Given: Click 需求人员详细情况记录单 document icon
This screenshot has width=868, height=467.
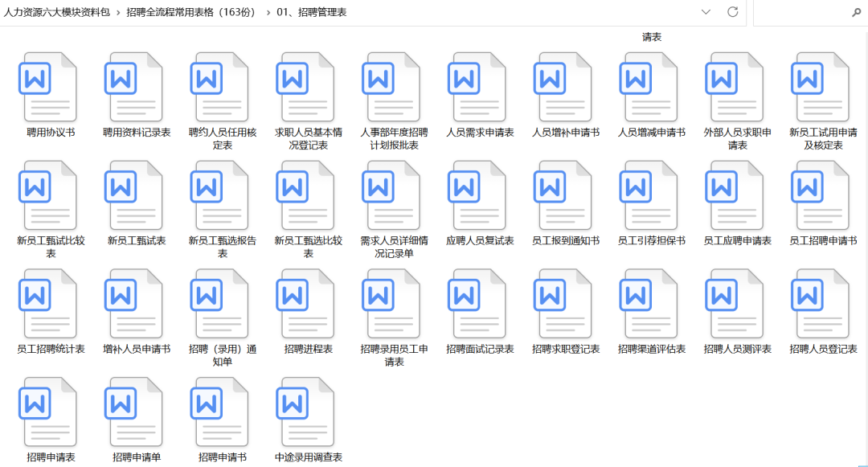Looking at the screenshot, I should 391,195.
